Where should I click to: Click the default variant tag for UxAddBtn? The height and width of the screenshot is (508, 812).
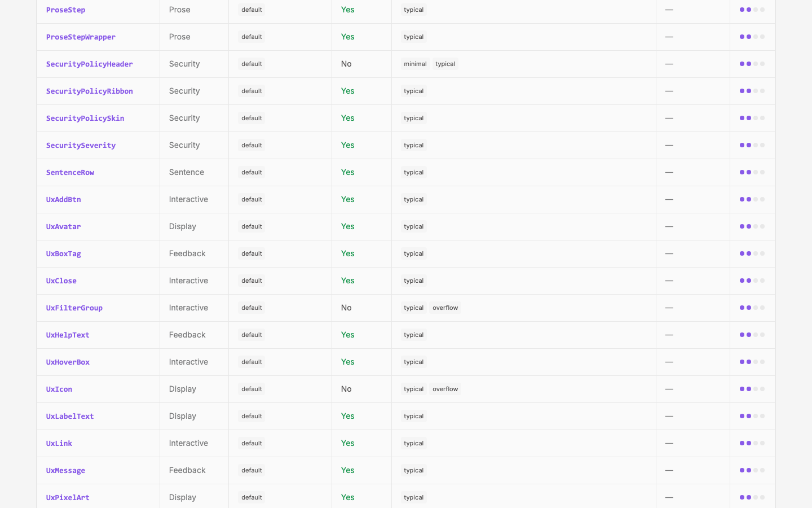(x=251, y=199)
